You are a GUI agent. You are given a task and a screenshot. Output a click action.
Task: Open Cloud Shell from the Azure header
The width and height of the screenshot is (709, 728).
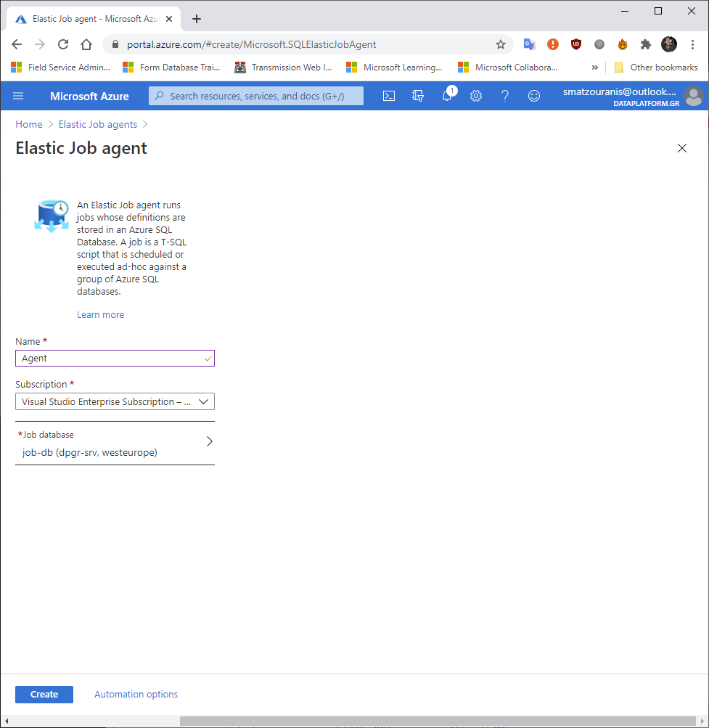tap(389, 96)
